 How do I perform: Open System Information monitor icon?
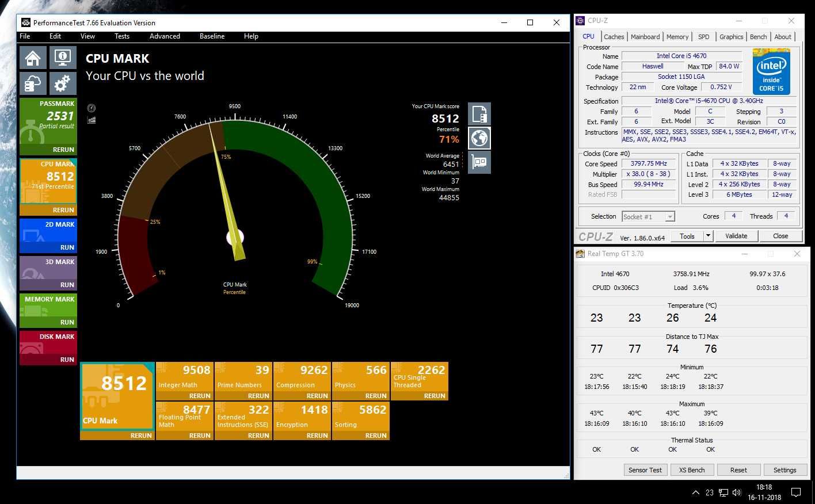pos(63,58)
